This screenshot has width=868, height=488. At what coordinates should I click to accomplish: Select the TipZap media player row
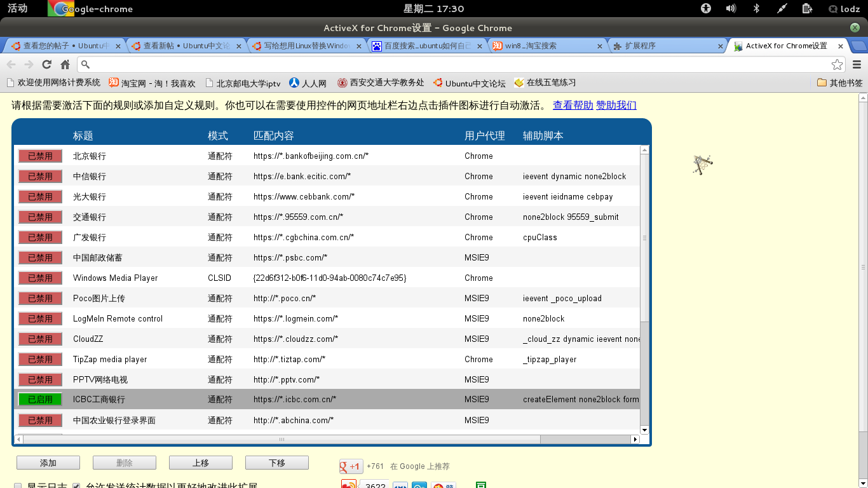[327, 360]
